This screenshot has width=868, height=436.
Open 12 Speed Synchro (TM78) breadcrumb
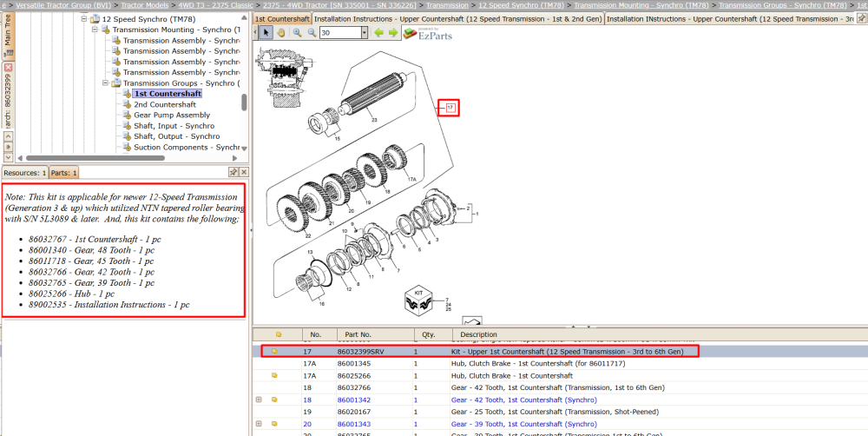[x=522, y=5]
